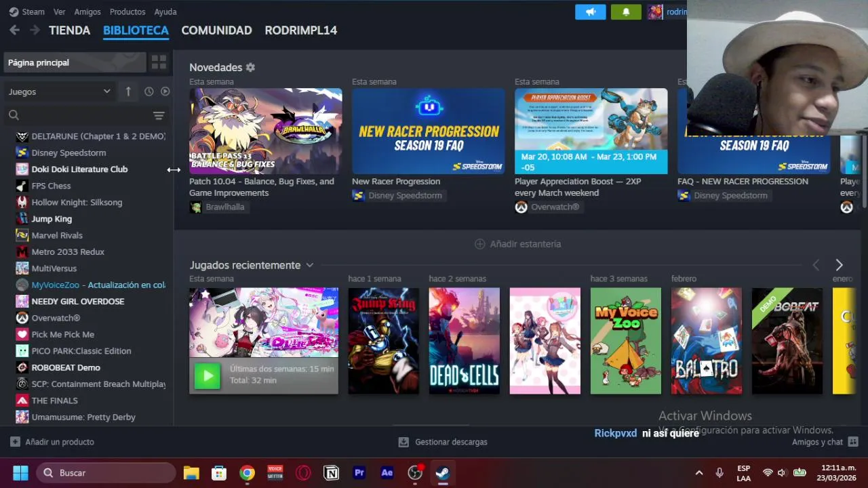Open the Brawlhalla Patch 10.04 news thumbnail
Screen dimensions: 868x488
(266, 131)
